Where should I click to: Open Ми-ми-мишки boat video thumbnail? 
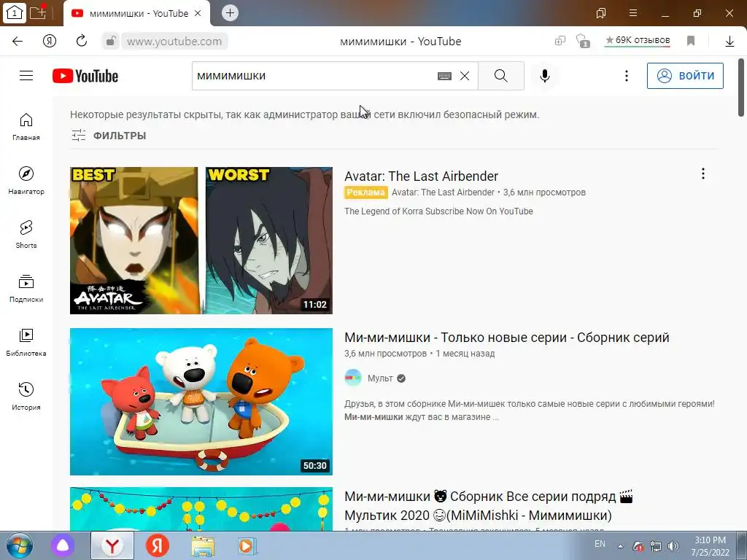[x=201, y=402]
